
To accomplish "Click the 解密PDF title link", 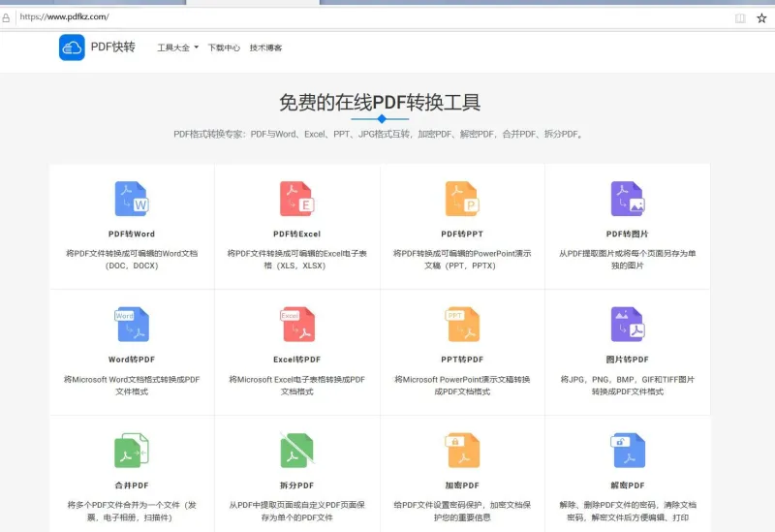I will tap(628, 485).
